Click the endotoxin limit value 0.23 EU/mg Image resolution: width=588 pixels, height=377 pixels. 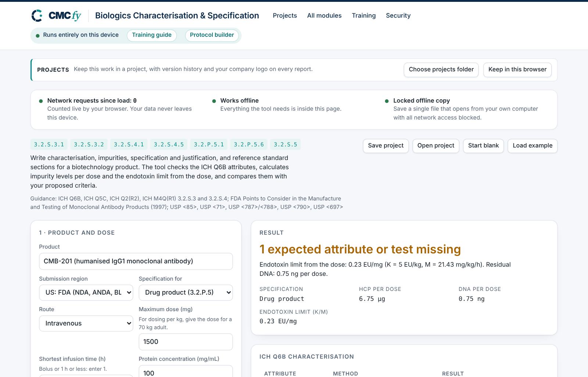(278, 321)
